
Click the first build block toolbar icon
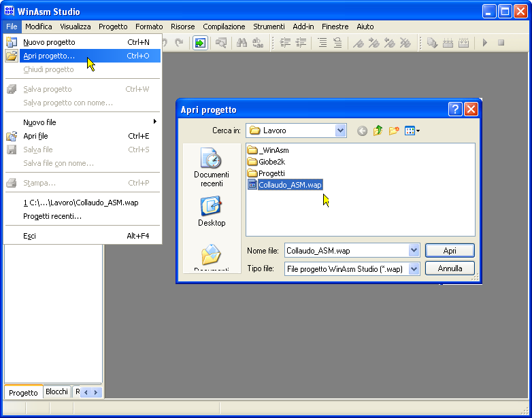coord(448,43)
